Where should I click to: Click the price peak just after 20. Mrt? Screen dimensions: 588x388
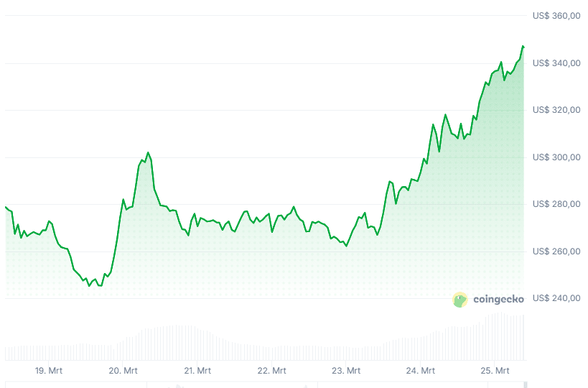point(148,152)
